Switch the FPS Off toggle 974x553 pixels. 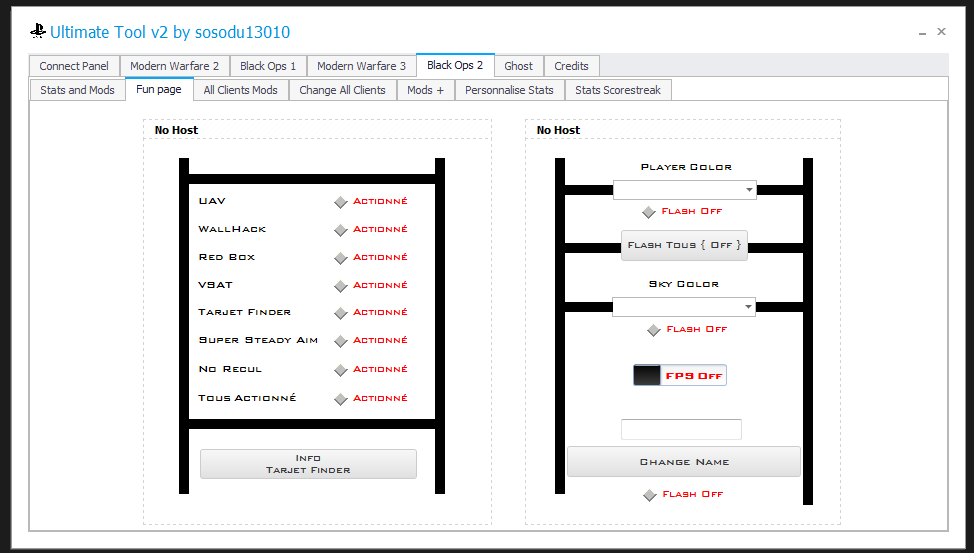point(680,375)
